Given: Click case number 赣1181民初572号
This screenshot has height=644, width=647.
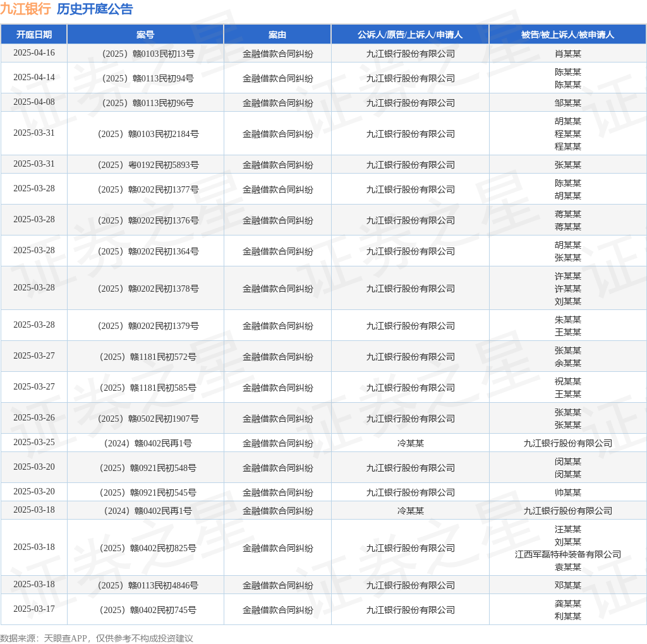Looking at the screenshot, I should click(x=148, y=357).
